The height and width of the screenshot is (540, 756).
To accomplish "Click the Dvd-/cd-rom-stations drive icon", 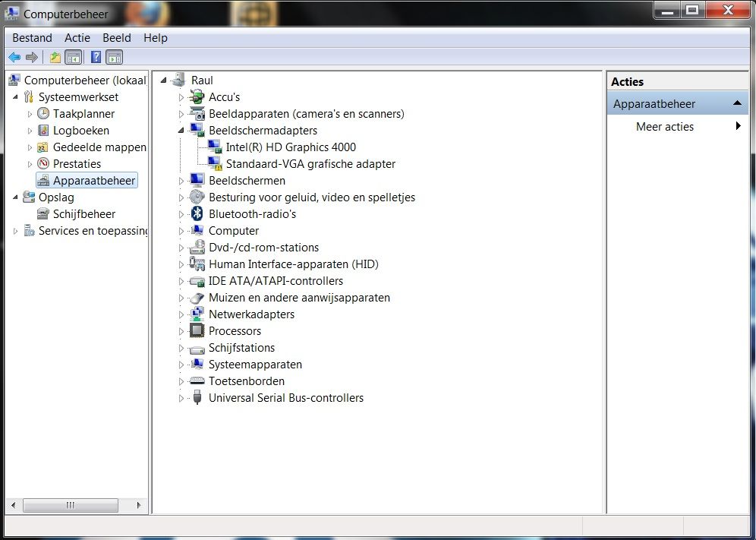I will click(x=197, y=248).
